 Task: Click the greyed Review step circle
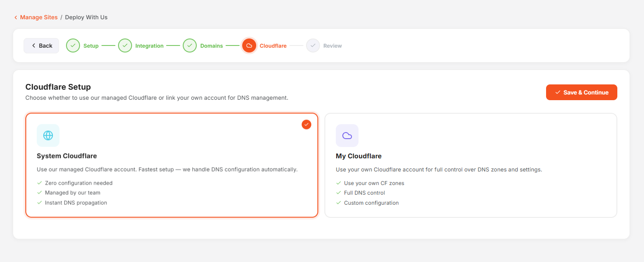[x=313, y=45]
